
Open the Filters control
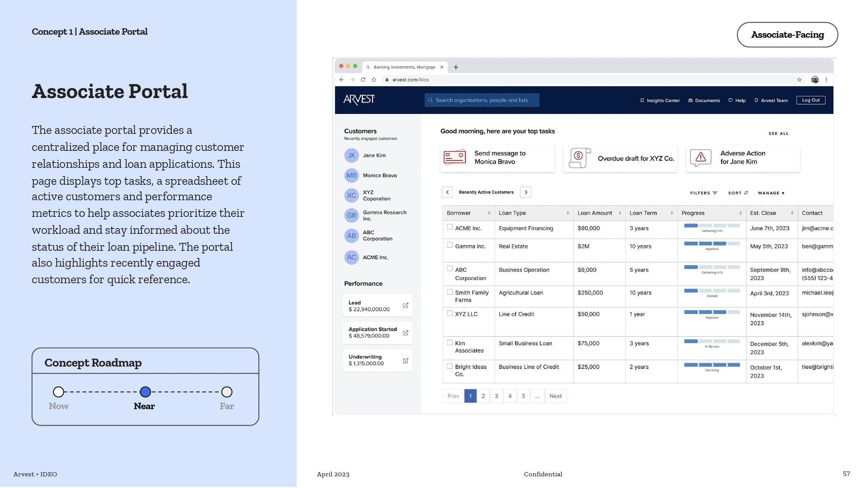[x=703, y=193]
